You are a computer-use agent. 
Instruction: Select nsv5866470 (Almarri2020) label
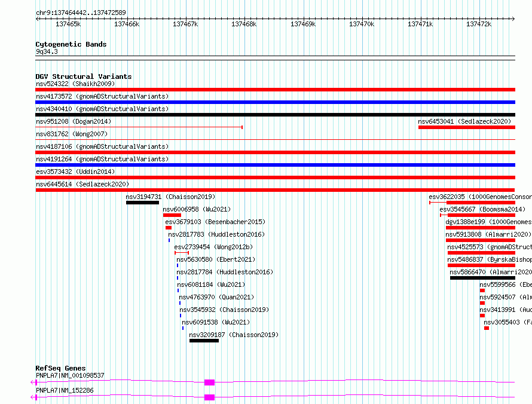pyautogui.click(x=491, y=272)
